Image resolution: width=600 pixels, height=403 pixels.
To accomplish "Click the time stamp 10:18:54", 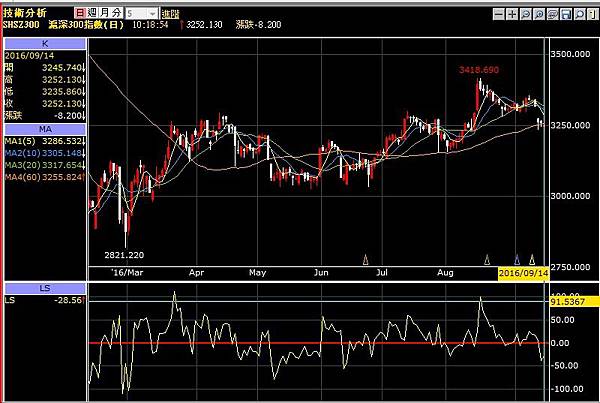I will [150, 25].
